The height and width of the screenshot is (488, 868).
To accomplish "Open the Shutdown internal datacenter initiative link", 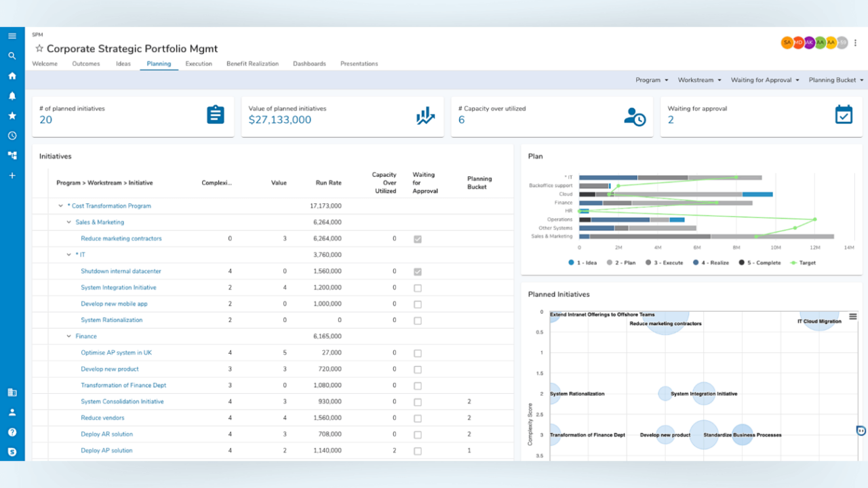I will click(x=121, y=271).
